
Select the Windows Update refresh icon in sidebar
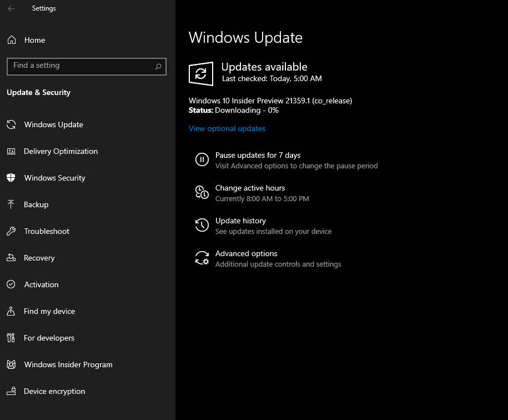(x=11, y=124)
